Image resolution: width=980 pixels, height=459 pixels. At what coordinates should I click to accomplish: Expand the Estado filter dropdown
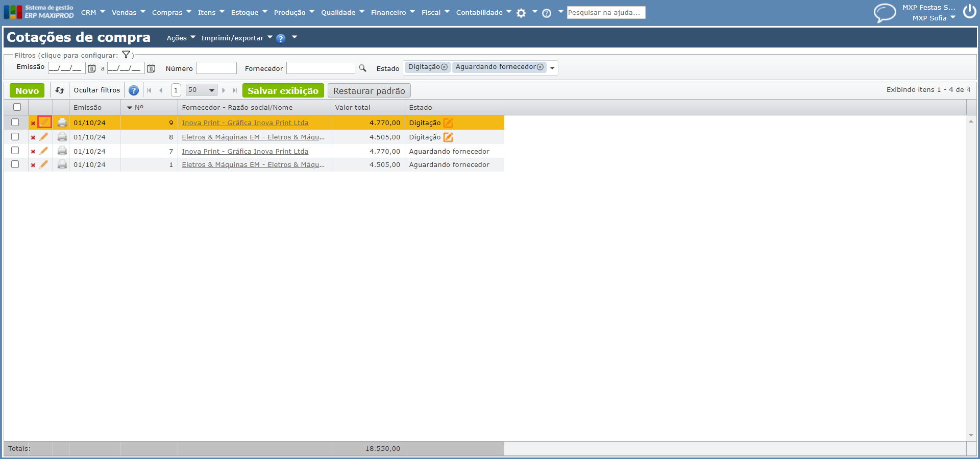[552, 68]
